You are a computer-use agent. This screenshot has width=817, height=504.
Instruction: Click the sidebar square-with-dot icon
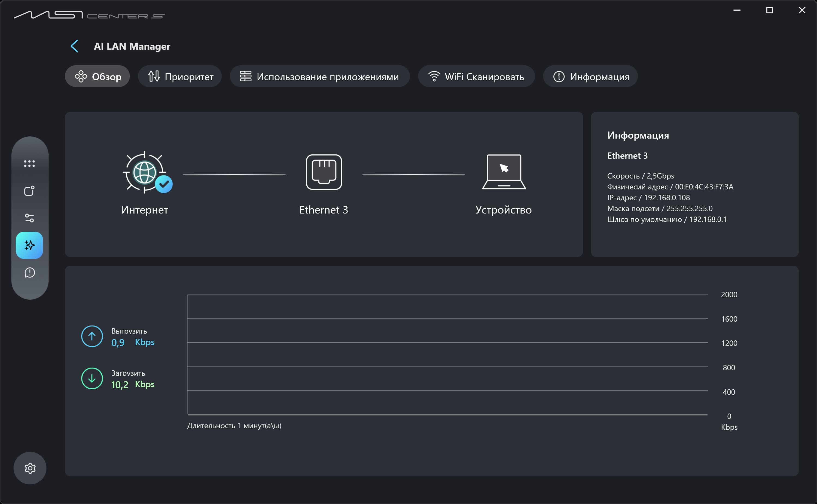[x=29, y=191]
